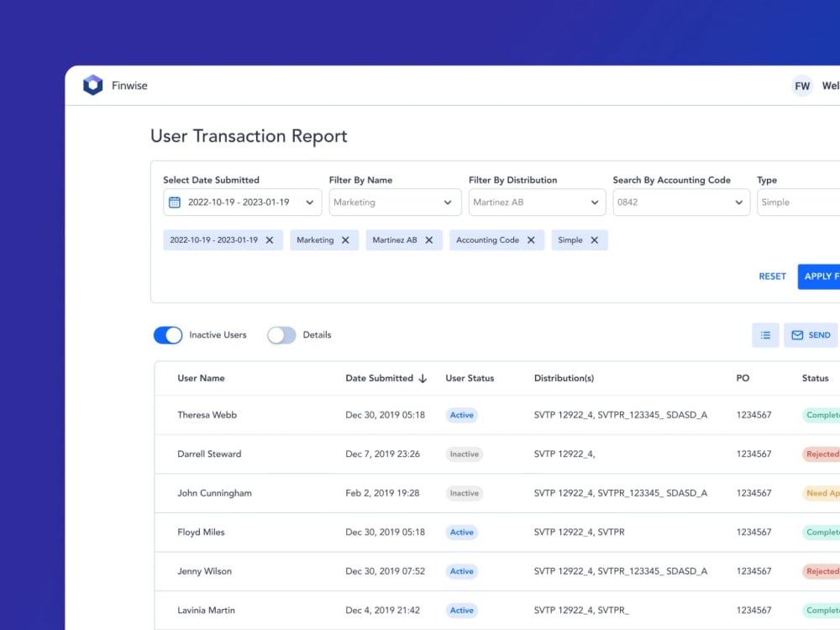Click the list view icon next to SEND

pos(765,334)
